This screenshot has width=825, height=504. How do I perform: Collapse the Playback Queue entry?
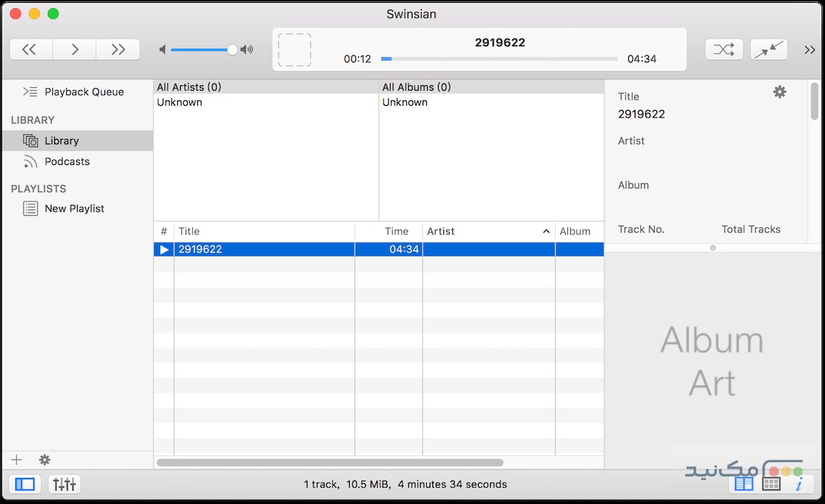pyautogui.click(x=30, y=91)
